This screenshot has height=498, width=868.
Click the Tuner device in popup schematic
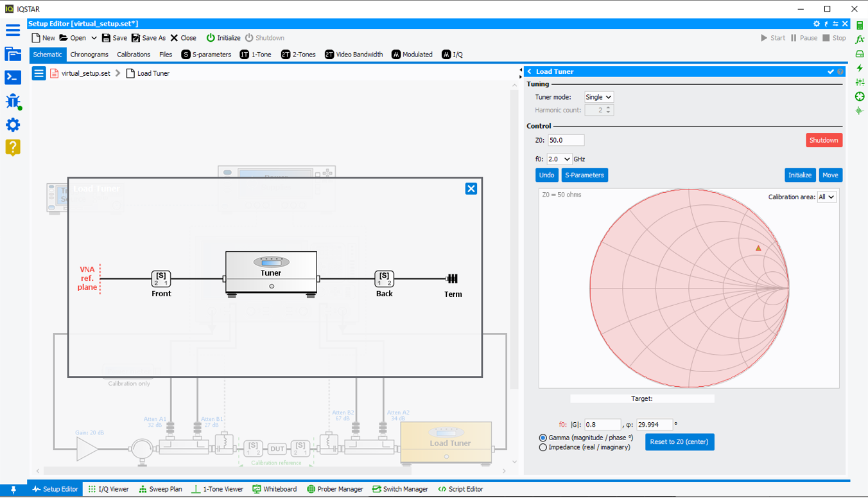tap(271, 274)
